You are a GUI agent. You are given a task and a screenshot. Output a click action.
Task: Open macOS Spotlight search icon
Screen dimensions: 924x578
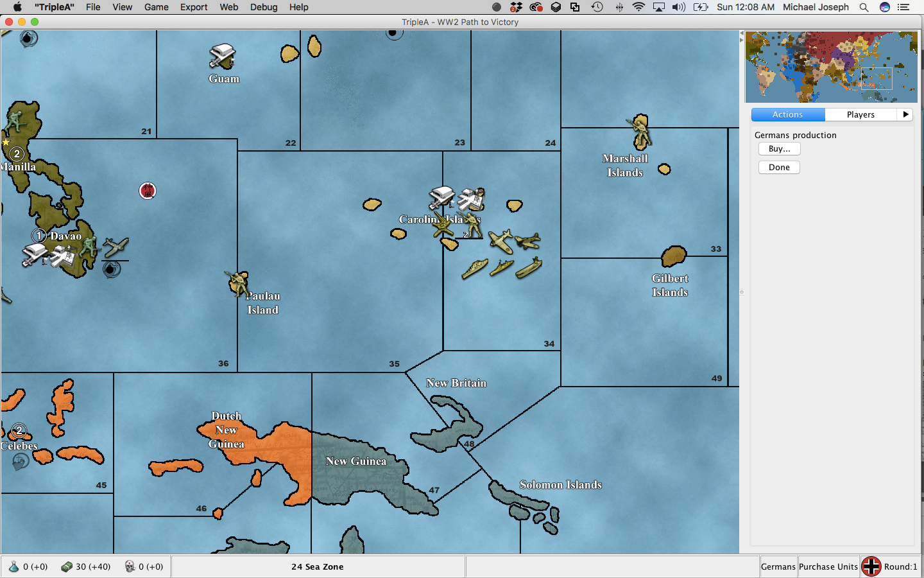pyautogui.click(x=864, y=7)
